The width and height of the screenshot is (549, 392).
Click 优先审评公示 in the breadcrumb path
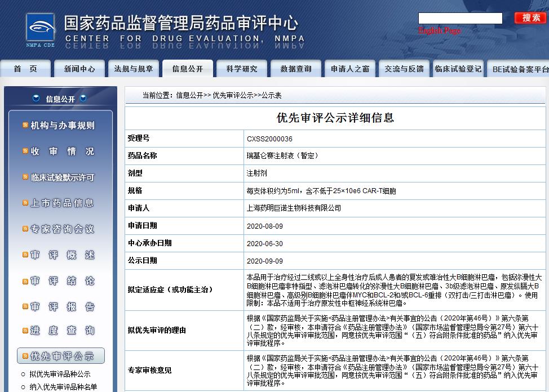point(233,96)
